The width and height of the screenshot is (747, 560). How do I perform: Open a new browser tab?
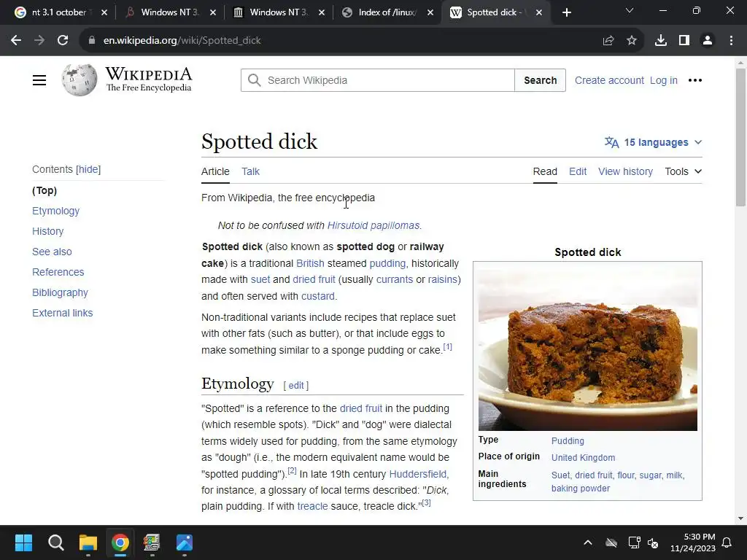click(x=566, y=12)
